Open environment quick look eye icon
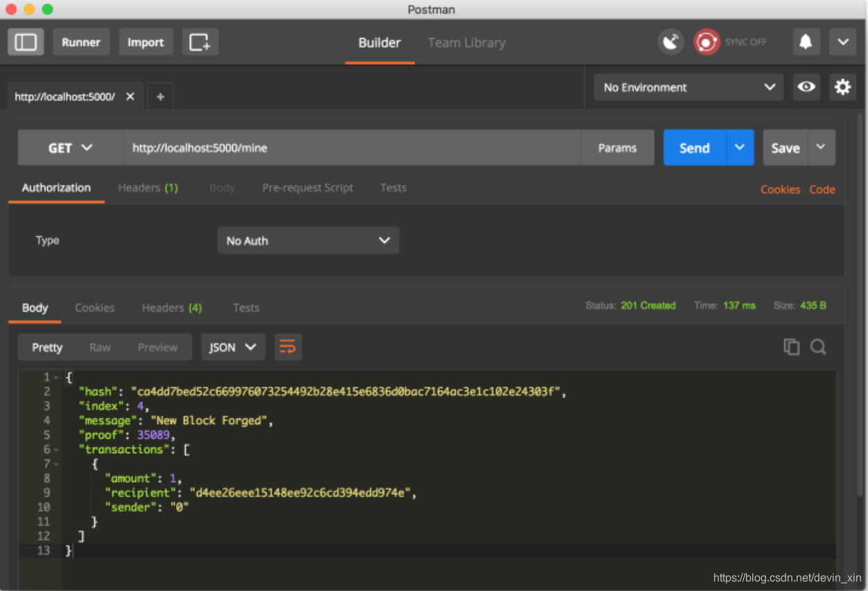Screen dimensions: 868x591 [806, 87]
